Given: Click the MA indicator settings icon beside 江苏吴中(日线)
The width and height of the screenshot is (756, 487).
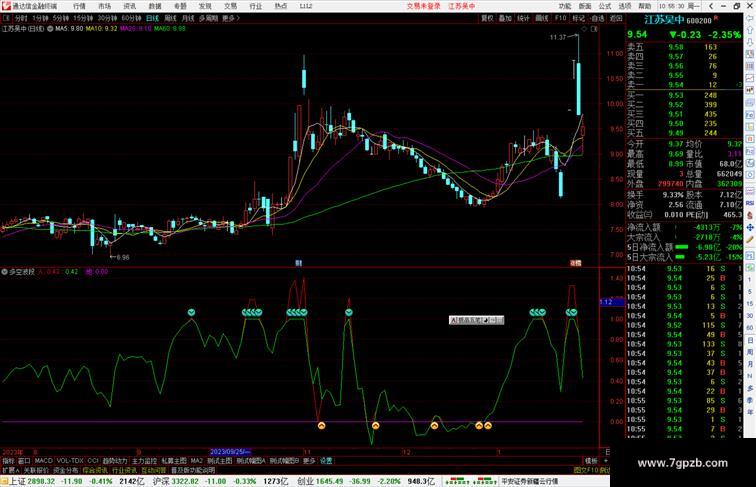Looking at the screenshot, I should [x=50, y=29].
